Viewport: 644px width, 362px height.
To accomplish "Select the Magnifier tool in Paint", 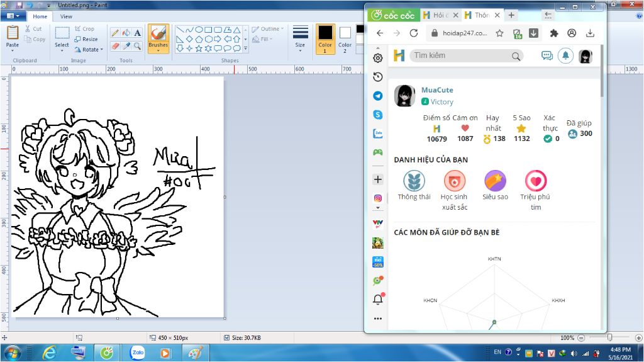I will 138,46.
